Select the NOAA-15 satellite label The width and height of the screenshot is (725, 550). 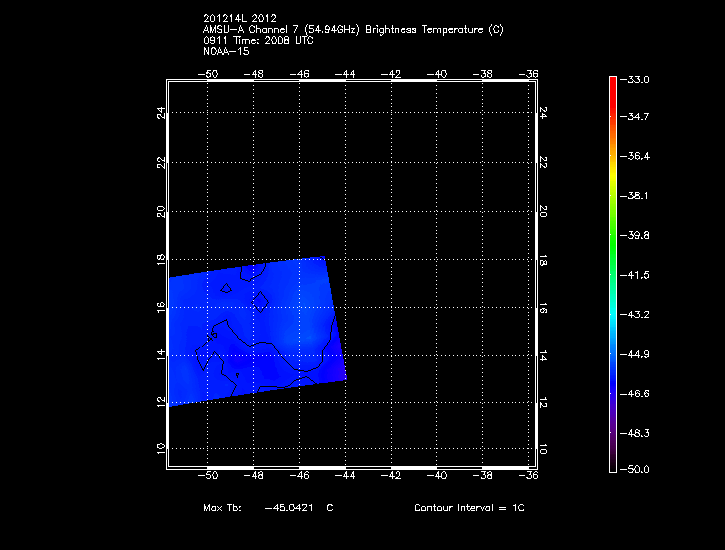pos(226,52)
